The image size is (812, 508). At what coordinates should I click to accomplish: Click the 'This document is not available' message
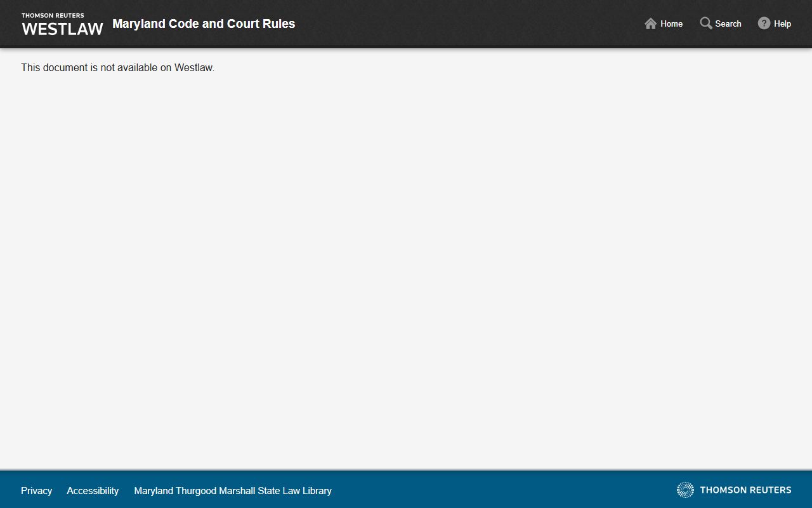(x=118, y=67)
